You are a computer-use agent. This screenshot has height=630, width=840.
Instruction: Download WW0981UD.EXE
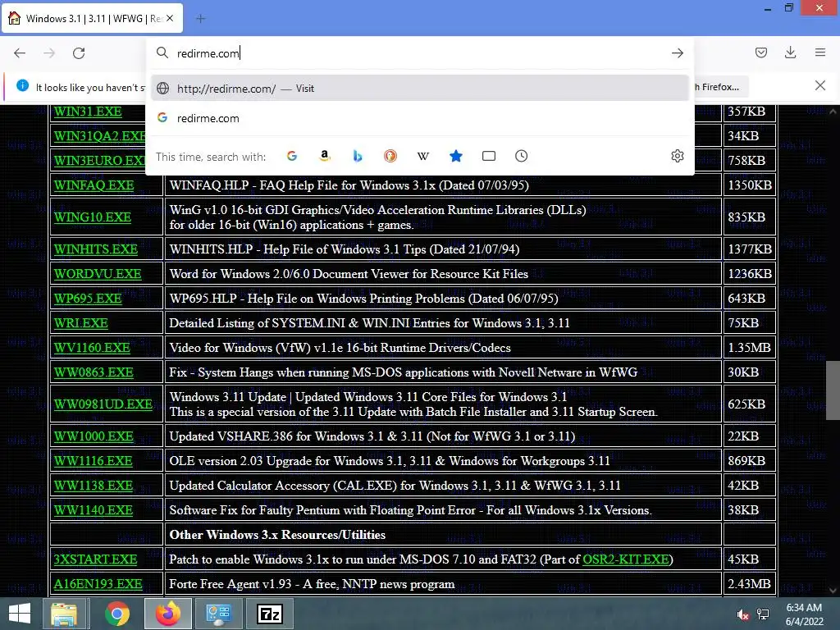[x=103, y=404]
